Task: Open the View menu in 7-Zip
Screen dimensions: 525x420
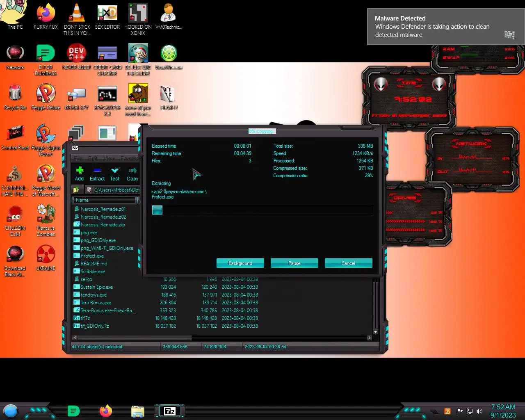Action: click(x=109, y=158)
